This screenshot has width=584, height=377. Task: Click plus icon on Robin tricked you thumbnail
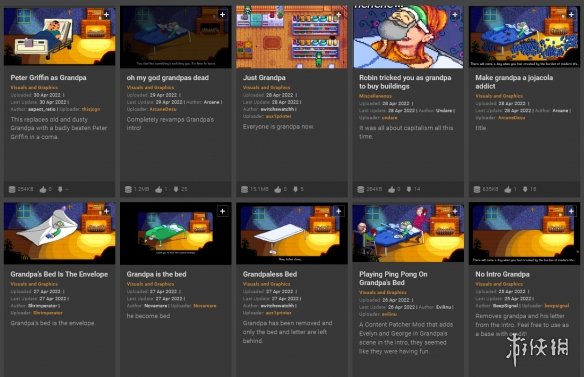click(x=455, y=15)
